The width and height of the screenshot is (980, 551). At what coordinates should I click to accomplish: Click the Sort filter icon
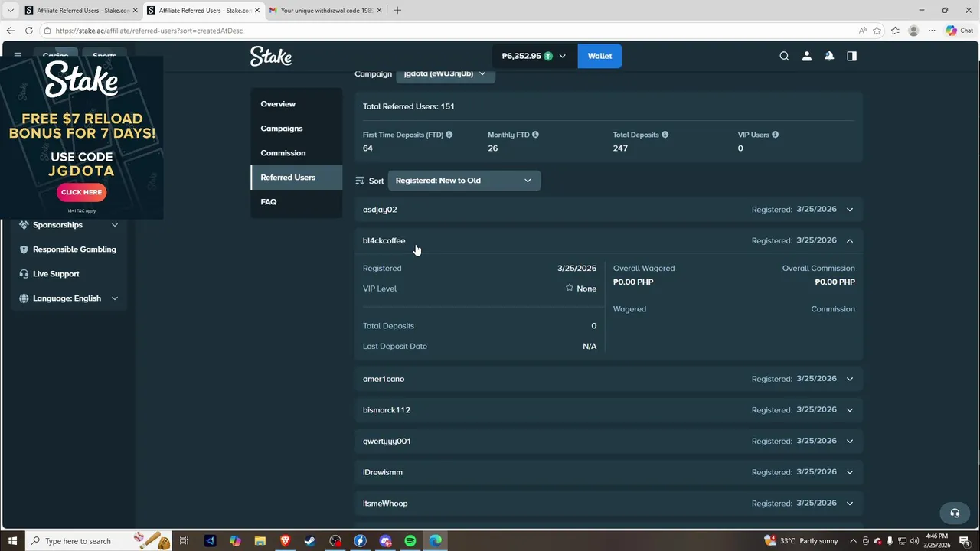(360, 181)
